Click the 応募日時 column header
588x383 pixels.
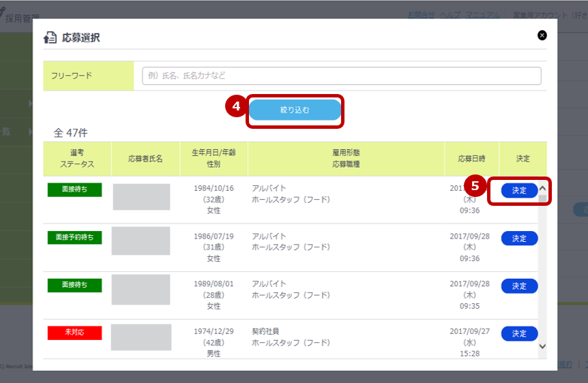[471, 159]
